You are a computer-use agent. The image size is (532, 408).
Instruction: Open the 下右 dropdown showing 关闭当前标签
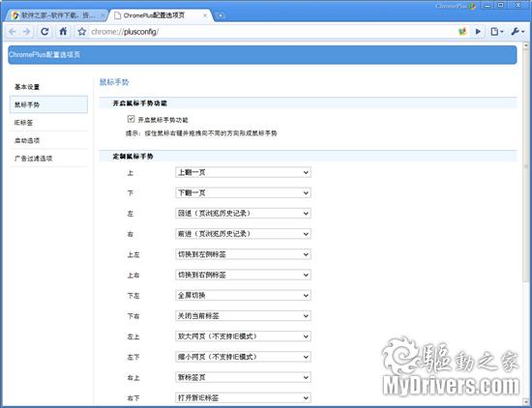tap(243, 316)
